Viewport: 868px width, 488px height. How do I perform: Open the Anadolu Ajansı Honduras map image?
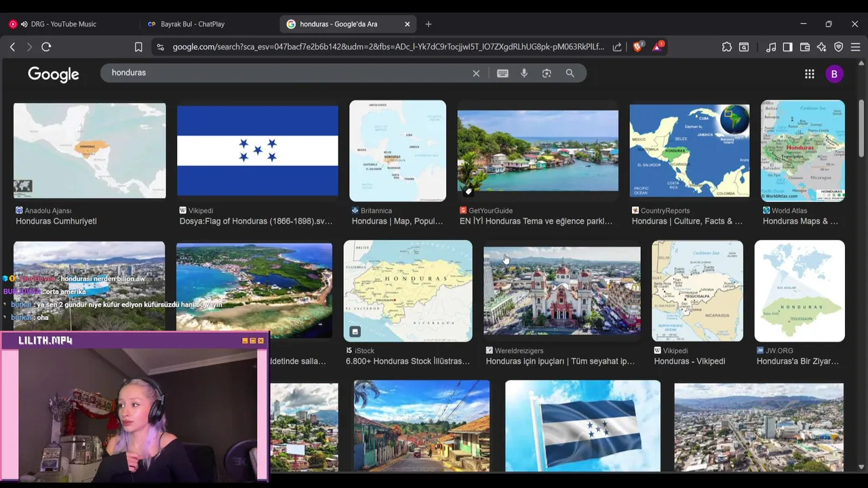pos(90,150)
